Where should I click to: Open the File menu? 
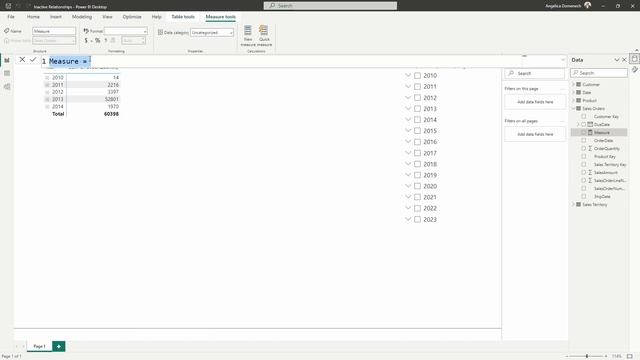[x=11, y=17]
